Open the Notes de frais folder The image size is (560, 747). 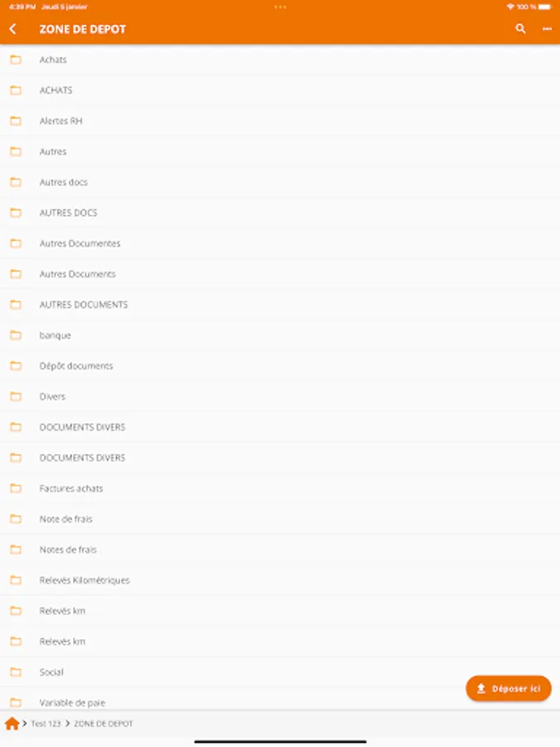click(280, 549)
